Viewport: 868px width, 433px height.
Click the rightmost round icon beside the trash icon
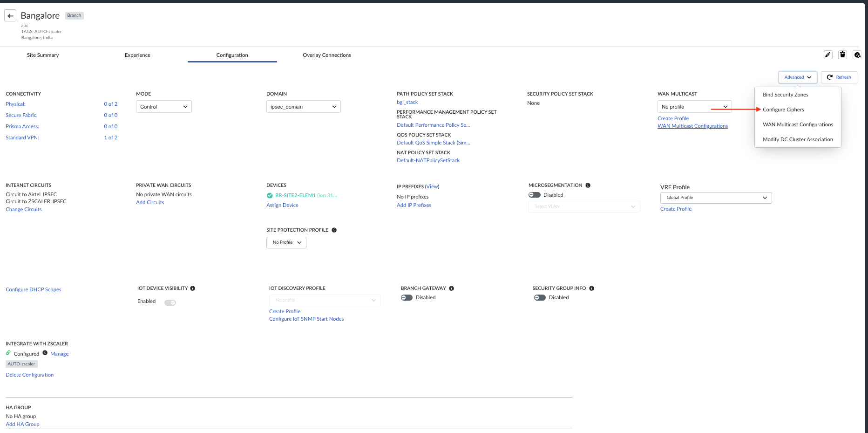coord(857,55)
